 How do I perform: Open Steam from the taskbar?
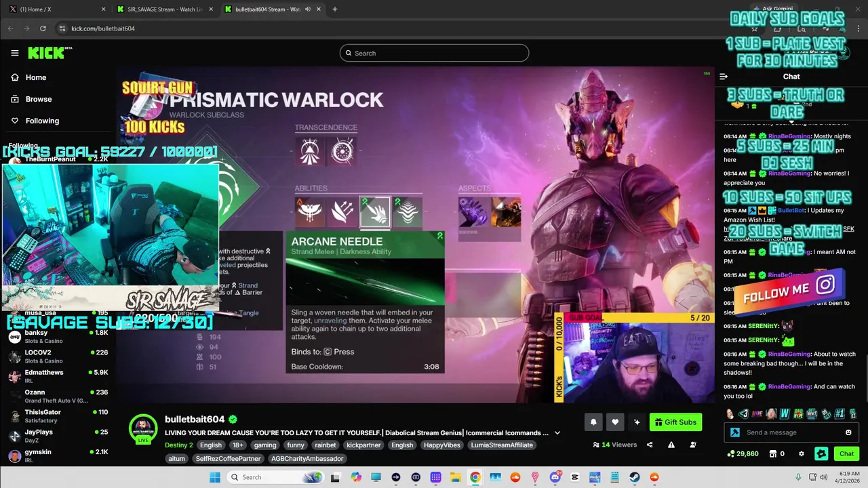[x=635, y=477]
